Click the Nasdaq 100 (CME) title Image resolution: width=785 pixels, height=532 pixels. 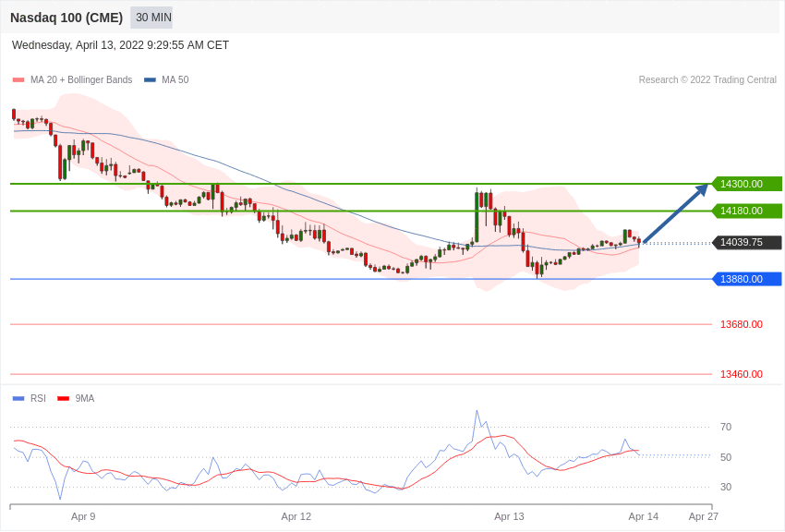[x=66, y=18]
